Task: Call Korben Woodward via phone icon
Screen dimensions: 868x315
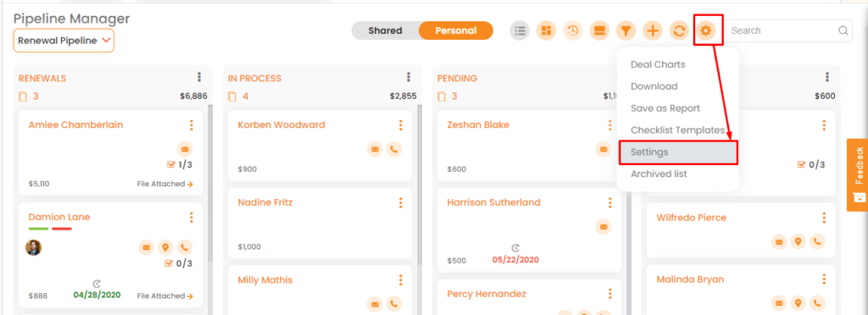Action: coord(394,149)
